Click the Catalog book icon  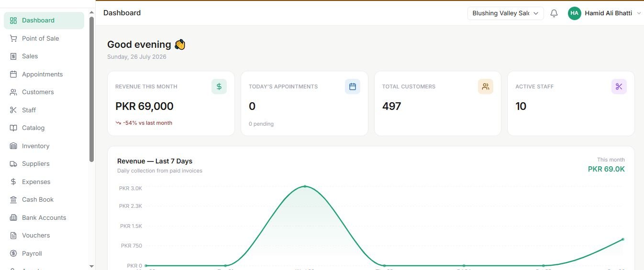tap(13, 128)
